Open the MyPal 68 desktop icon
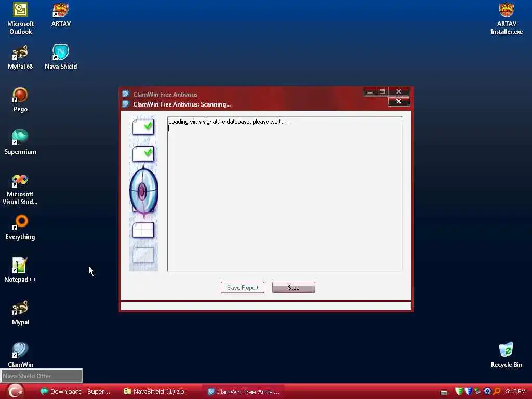The width and height of the screenshot is (532, 399). tap(20, 57)
